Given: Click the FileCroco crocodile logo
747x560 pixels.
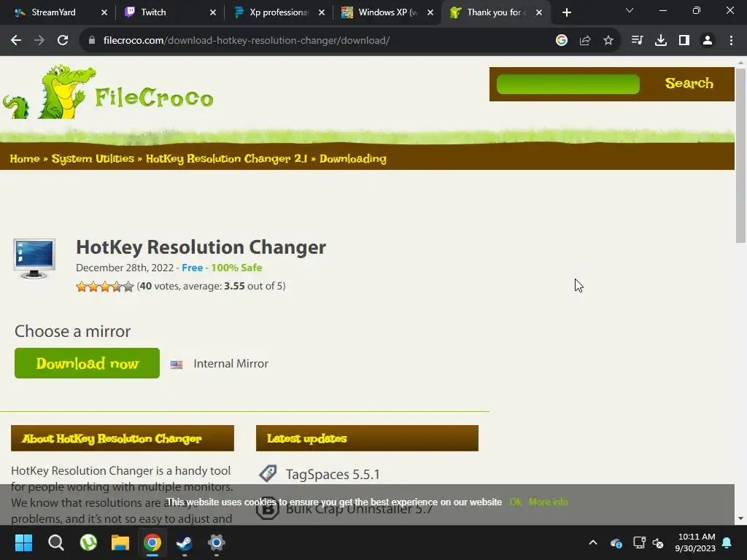Looking at the screenshot, I should (x=108, y=93).
